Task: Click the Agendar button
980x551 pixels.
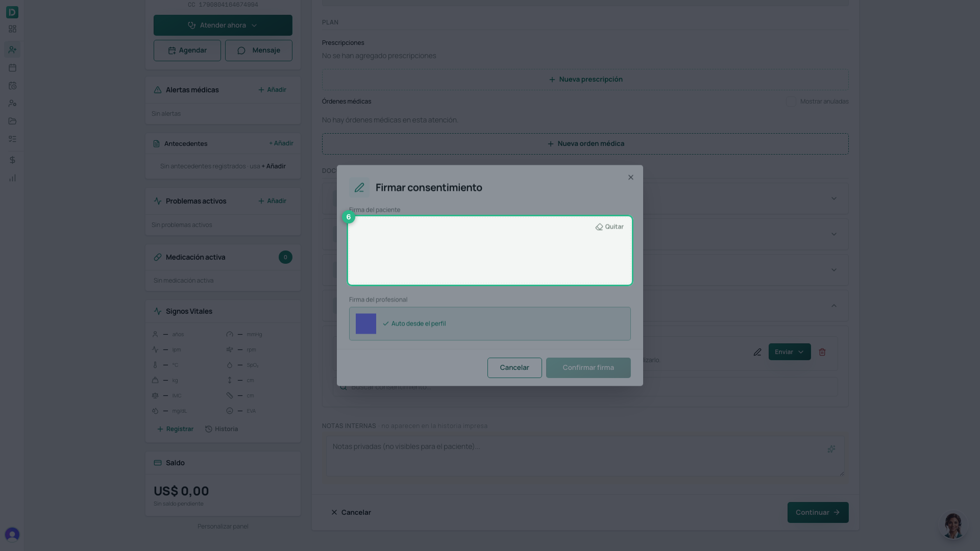Action: [x=187, y=51]
